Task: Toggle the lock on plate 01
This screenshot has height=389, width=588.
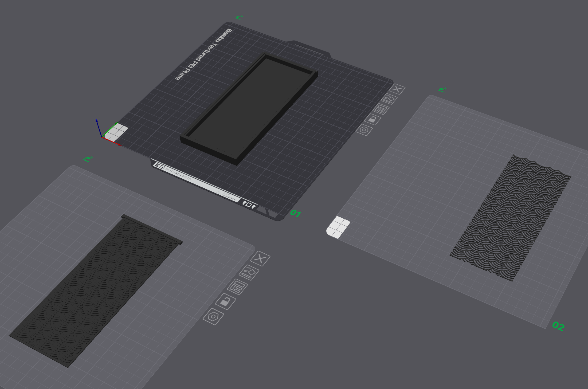Action: (373, 119)
